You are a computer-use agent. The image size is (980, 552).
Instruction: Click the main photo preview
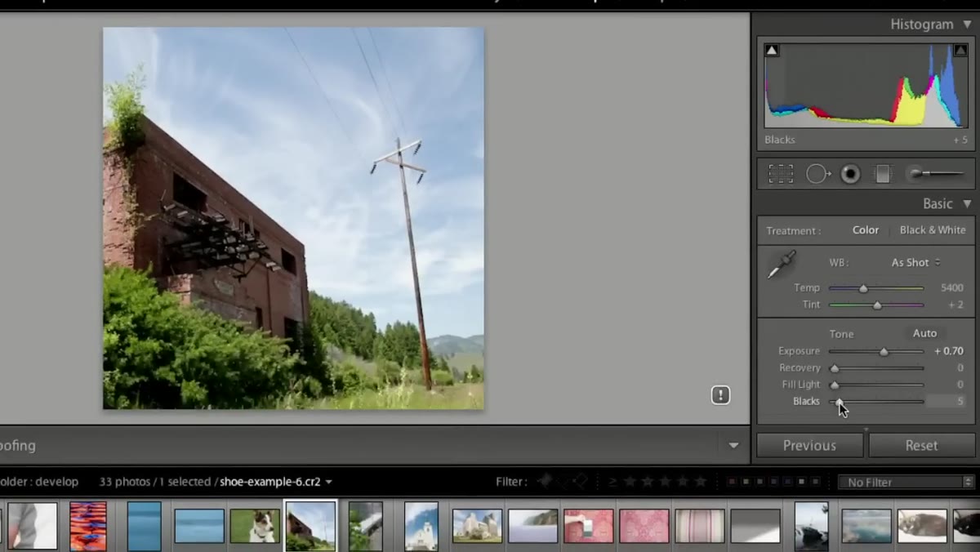pos(293,218)
